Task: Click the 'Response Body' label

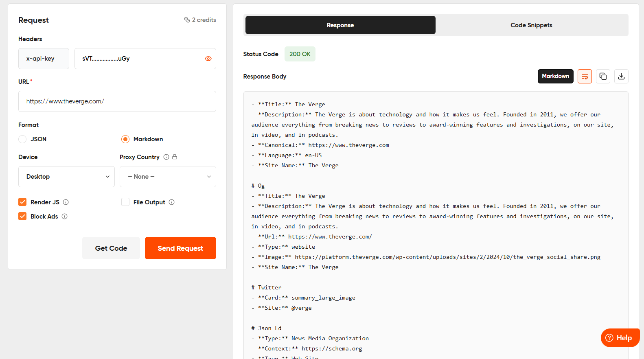Action: [x=265, y=77]
